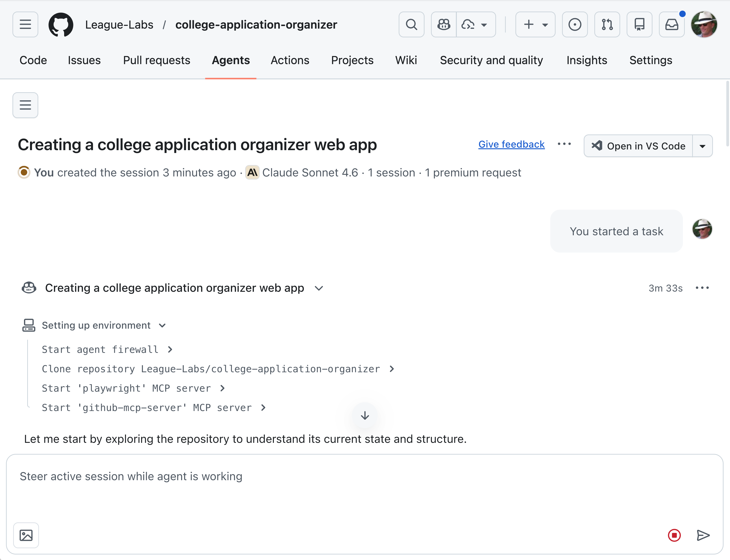This screenshot has height=560, width=730.
Task: Click the Open in VS Code button
Action: click(x=638, y=146)
